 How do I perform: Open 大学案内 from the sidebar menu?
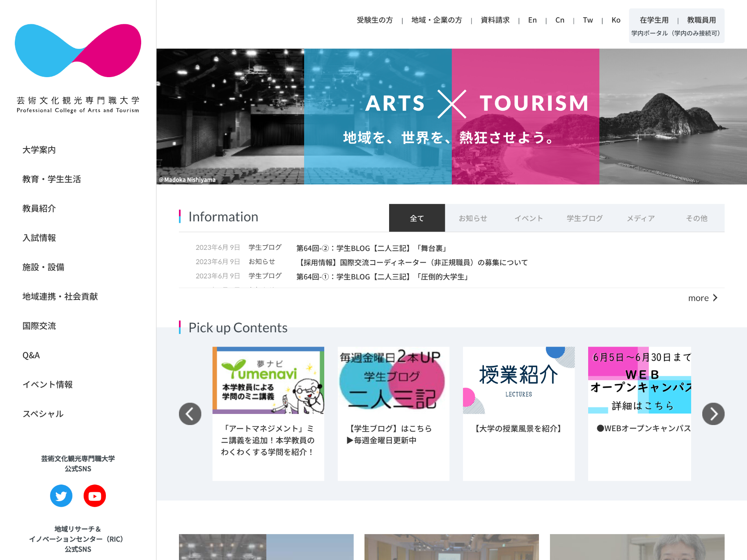click(39, 150)
